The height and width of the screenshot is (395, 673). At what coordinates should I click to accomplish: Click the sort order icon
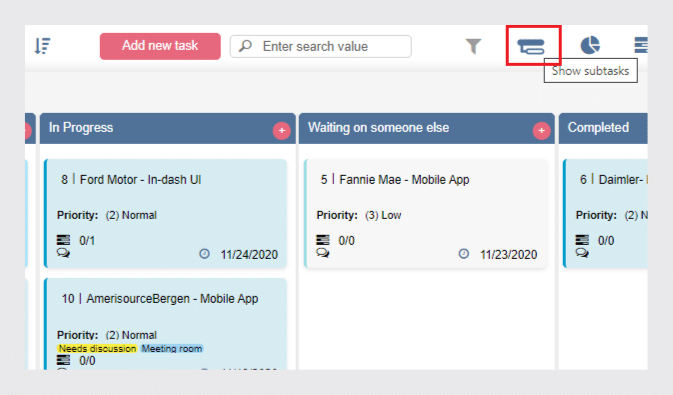pos(42,46)
